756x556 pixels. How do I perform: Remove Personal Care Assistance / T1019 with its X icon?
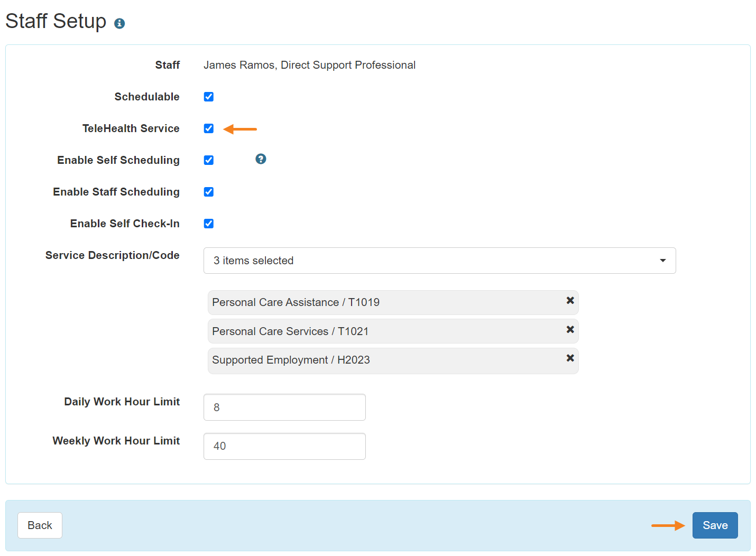(x=570, y=300)
